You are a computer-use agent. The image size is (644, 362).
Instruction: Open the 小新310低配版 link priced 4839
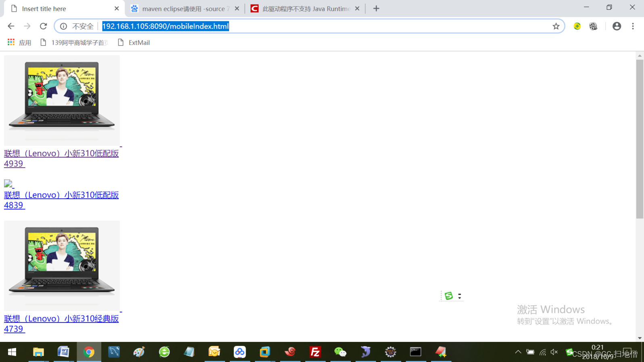coord(61,200)
